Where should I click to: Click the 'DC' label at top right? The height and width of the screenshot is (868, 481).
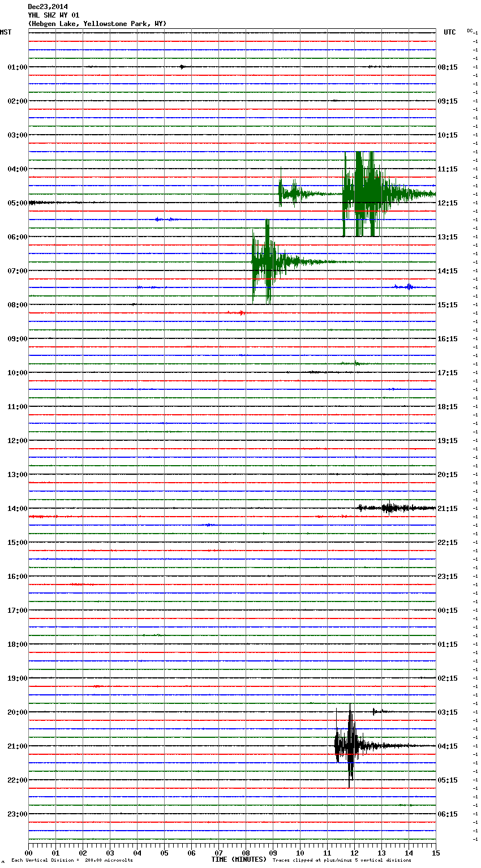(470, 31)
